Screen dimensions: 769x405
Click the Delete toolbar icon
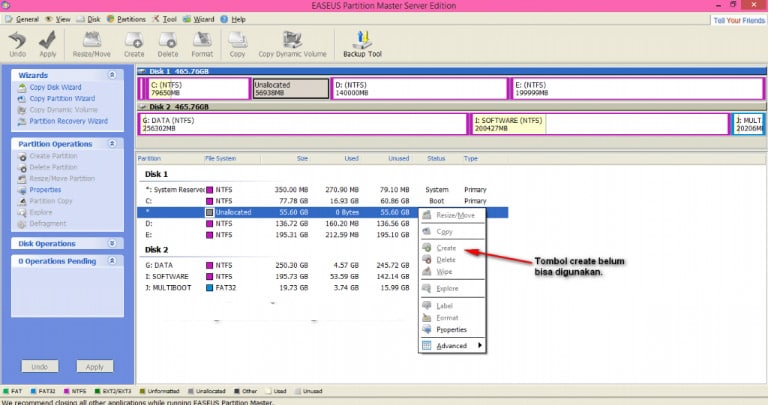[168, 44]
